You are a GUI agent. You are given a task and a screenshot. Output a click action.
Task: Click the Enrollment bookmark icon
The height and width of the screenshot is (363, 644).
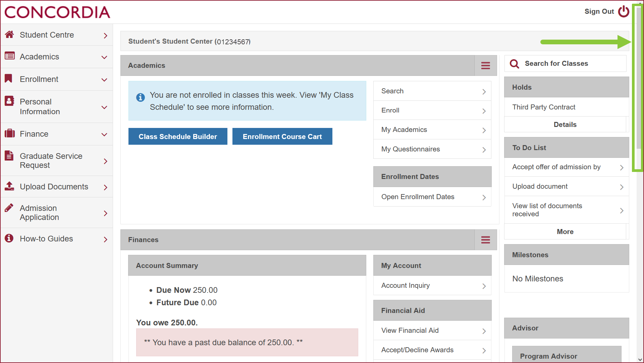pyautogui.click(x=9, y=78)
